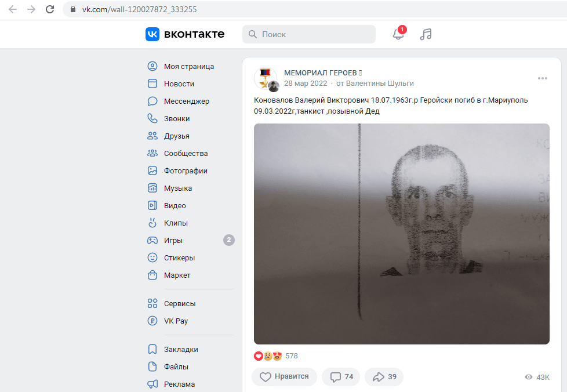Click the Стикеры smiley icon
Viewport: 567px width, 392px height.
coord(152,257)
